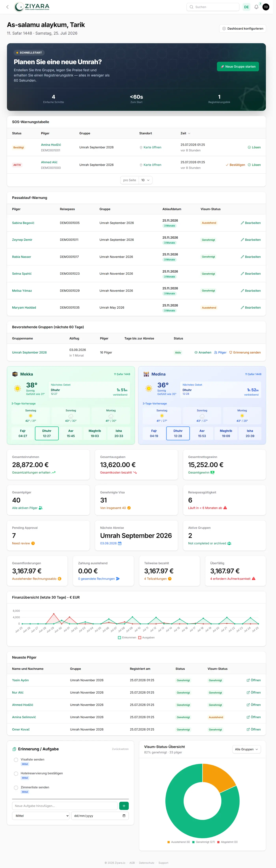Add task with green plus button
Screen dimensions: 276x868
(x=124, y=806)
